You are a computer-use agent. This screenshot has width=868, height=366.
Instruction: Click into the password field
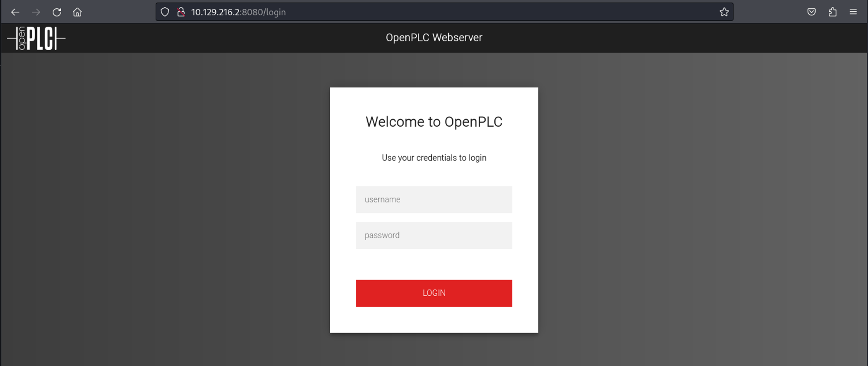434,235
